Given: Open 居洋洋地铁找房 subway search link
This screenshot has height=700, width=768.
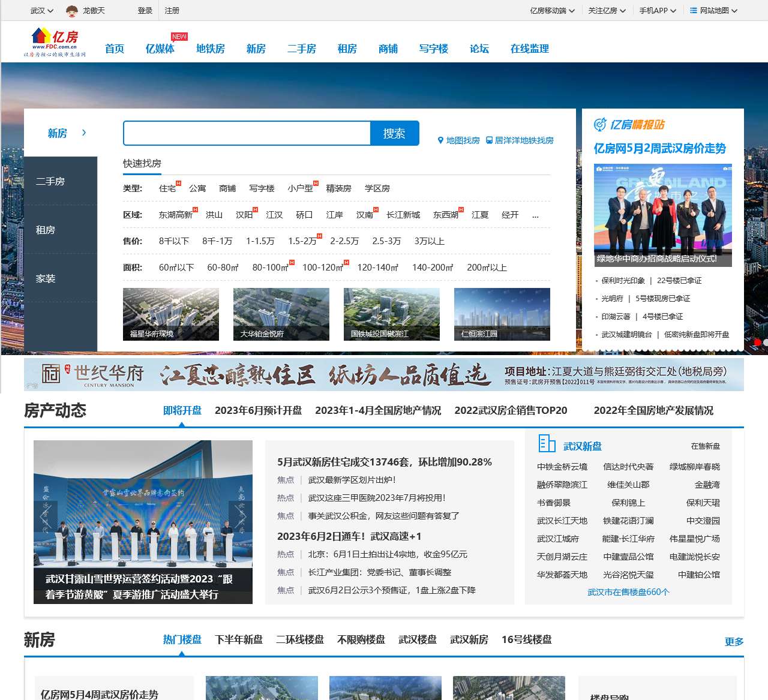Looking at the screenshot, I should tap(520, 140).
